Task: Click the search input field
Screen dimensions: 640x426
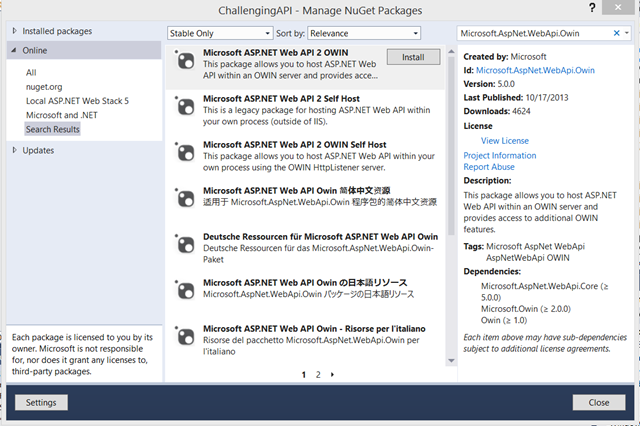Action: (534, 33)
